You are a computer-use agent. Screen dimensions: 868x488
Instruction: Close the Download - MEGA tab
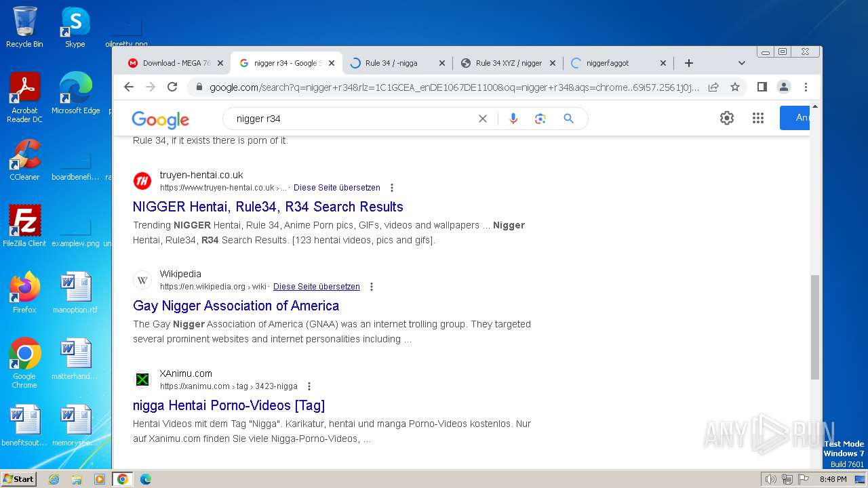pos(221,63)
